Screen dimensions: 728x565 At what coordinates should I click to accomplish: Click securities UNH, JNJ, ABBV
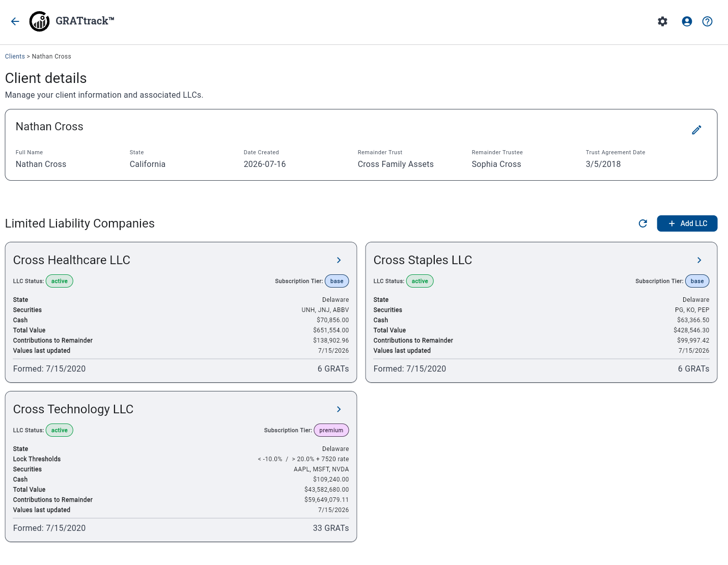(325, 310)
